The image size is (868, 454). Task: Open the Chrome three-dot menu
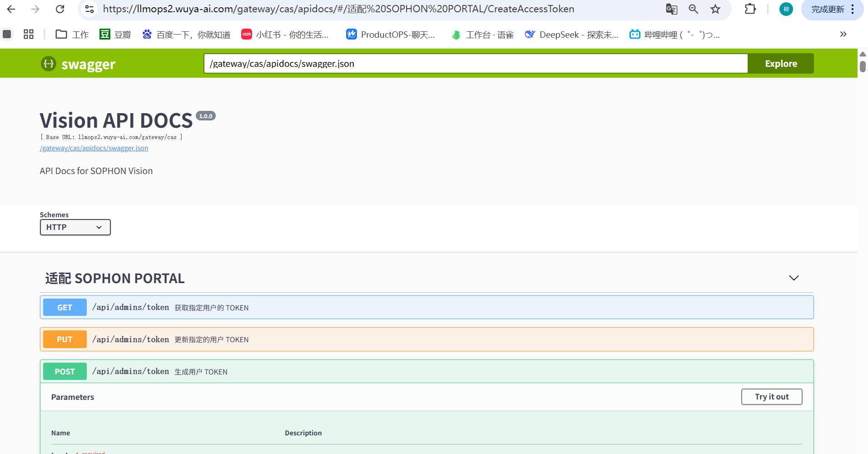click(853, 9)
